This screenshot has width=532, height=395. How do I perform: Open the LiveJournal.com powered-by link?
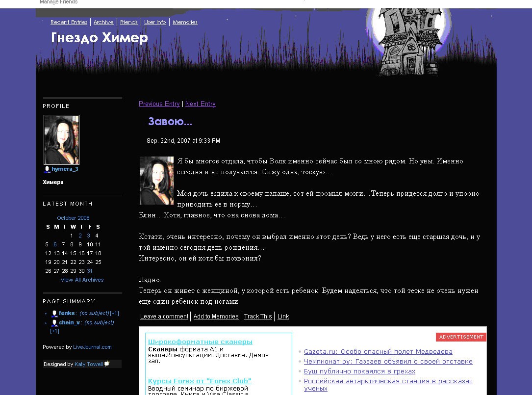click(x=92, y=347)
